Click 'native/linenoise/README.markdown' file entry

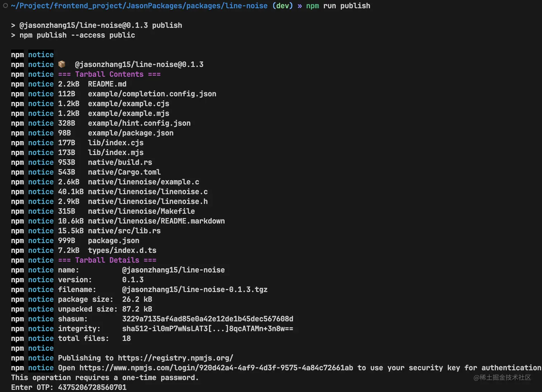click(x=157, y=221)
